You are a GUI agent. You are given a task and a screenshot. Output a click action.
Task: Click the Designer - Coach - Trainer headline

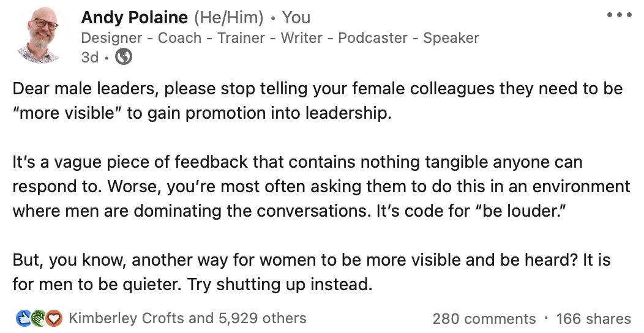280,38
